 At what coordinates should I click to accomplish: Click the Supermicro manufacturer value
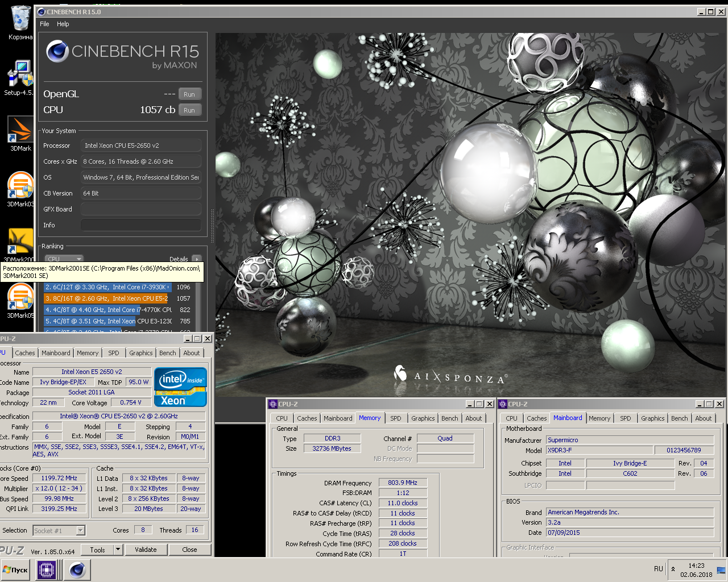click(x=630, y=440)
